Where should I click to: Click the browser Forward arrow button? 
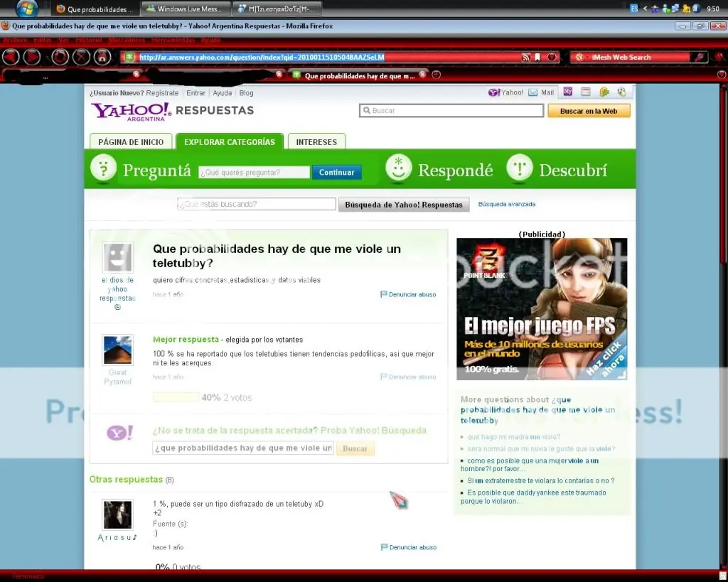[32, 57]
